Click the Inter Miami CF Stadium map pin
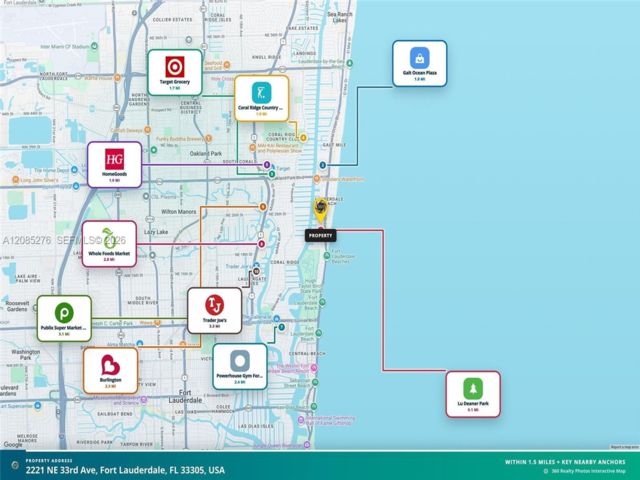 pyautogui.click(x=95, y=47)
